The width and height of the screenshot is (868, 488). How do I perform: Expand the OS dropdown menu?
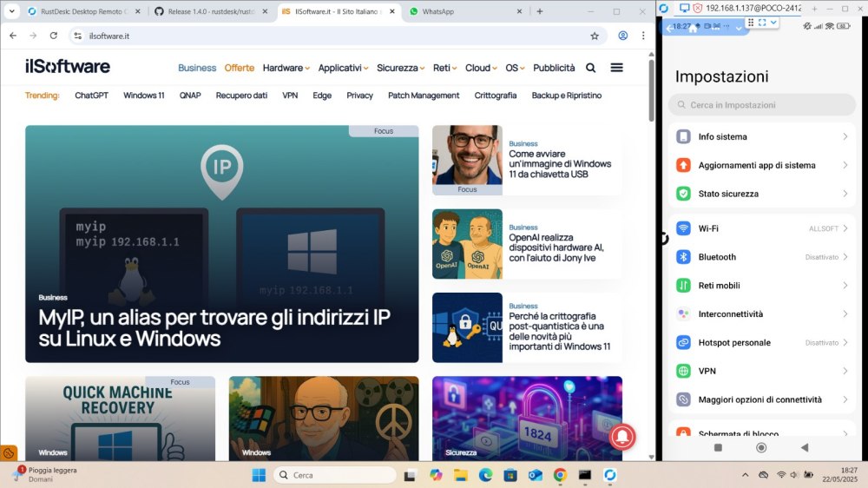(516, 68)
